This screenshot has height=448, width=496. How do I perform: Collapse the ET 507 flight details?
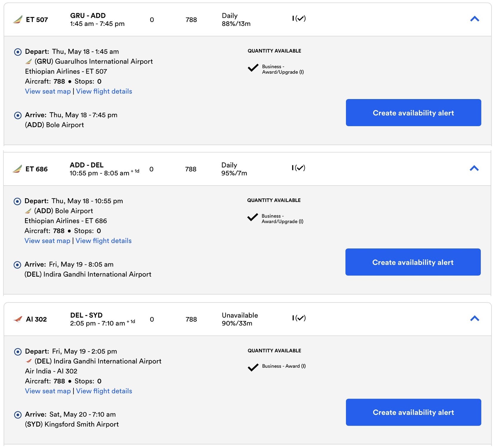tap(475, 19)
